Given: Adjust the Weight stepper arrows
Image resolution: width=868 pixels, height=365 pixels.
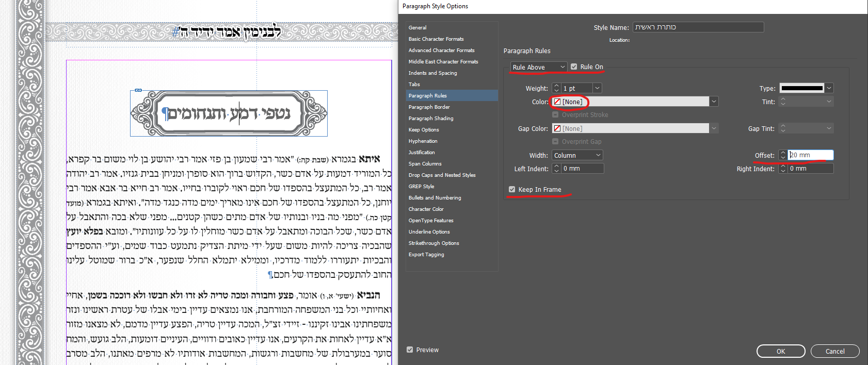Looking at the screenshot, I should click(x=556, y=88).
